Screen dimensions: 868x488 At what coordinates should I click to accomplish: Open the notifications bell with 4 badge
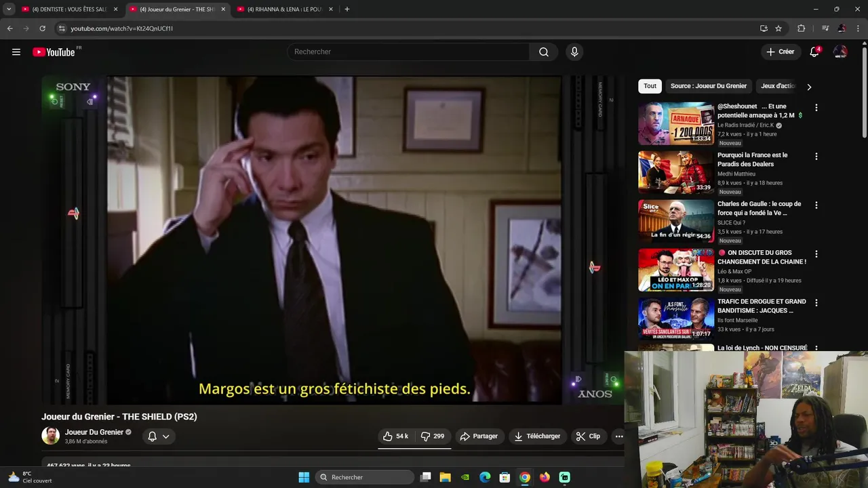[814, 52]
